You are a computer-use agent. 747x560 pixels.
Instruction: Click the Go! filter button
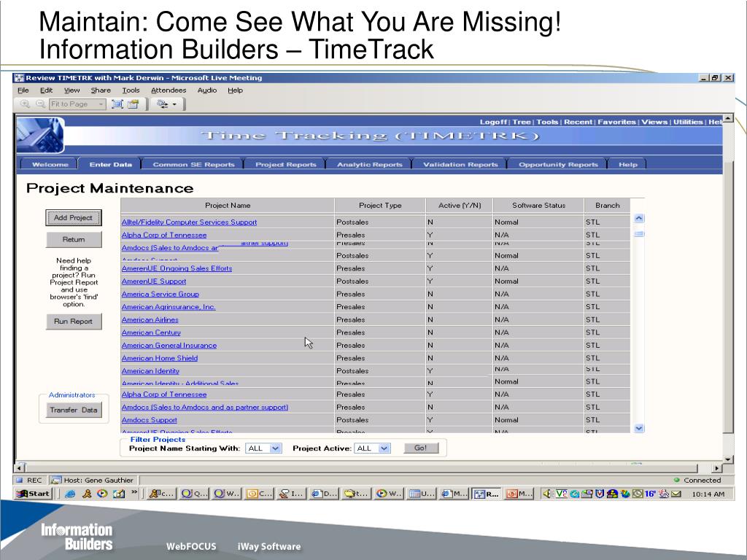click(421, 448)
